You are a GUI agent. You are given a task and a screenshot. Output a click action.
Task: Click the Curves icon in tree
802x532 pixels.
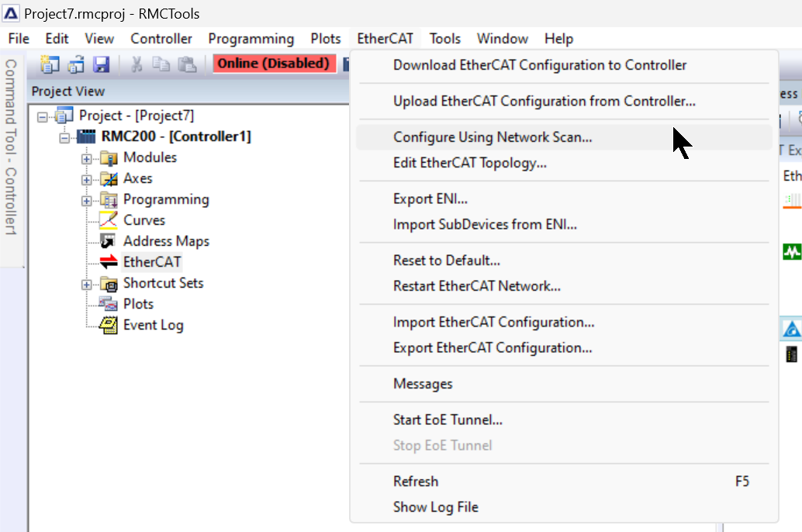point(109,220)
